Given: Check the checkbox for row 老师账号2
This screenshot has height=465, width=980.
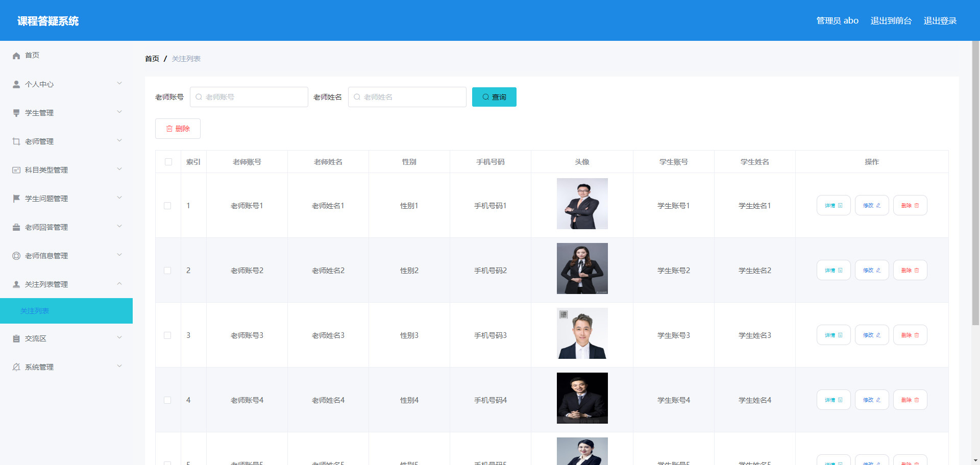Looking at the screenshot, I should 167,271.
